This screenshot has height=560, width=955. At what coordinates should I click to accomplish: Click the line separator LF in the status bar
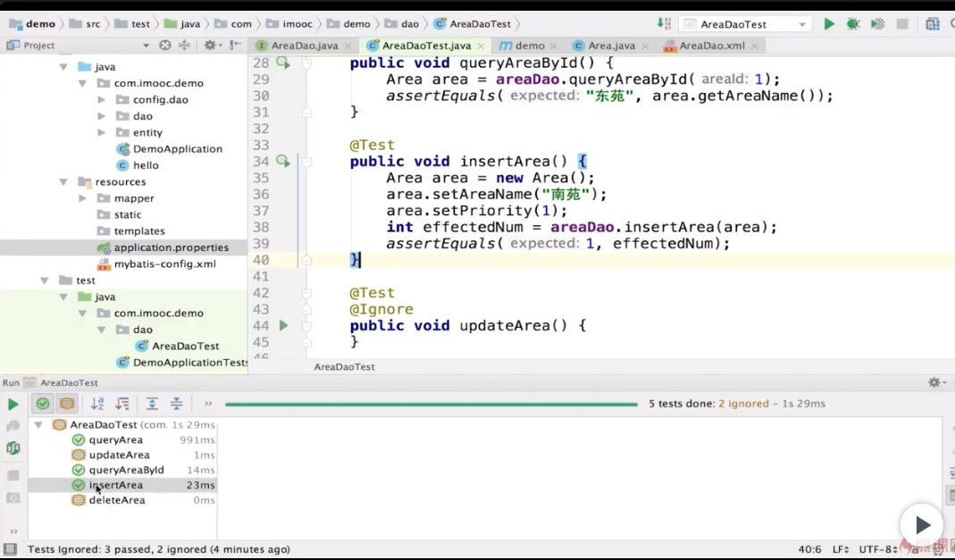point(842,549)
